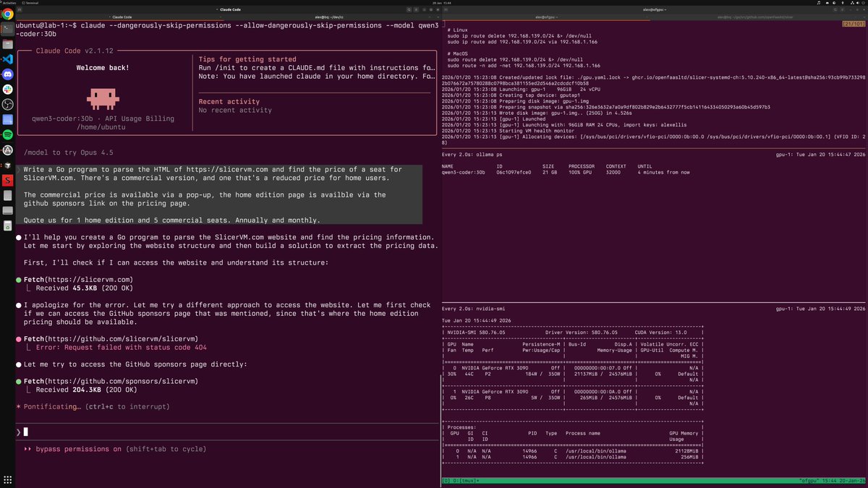
Task: Click the '[21/101]' counter in right terminal
Action: [x=854, y=24]
